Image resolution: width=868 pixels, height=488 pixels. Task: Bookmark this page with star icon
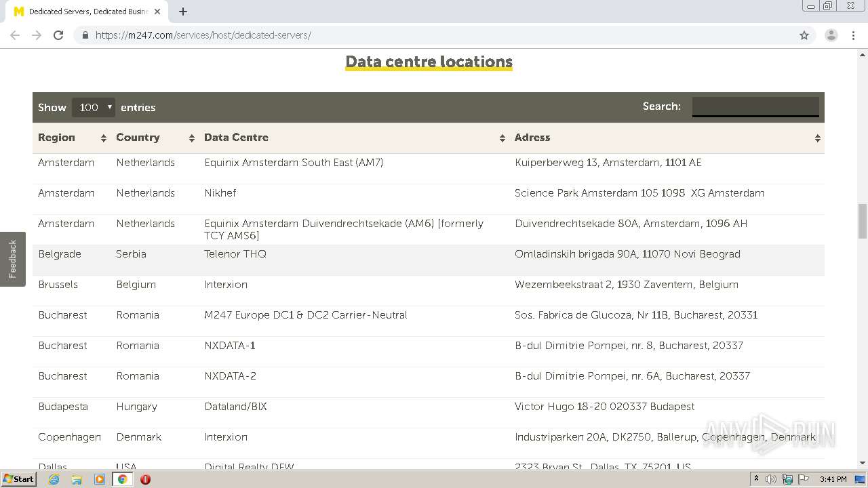point(804,35)
